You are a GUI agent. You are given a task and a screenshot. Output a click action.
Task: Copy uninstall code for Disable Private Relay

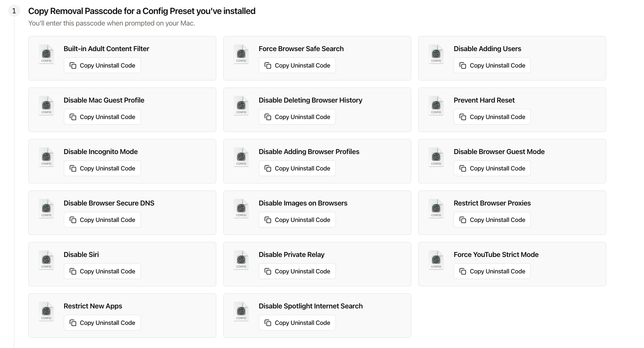pyautogui.click(x=297, y=271)
